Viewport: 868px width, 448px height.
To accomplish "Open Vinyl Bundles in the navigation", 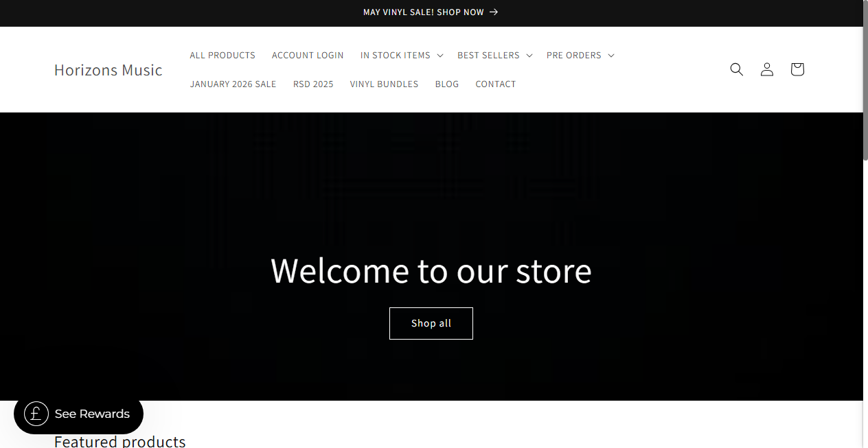I will [384, 84].
